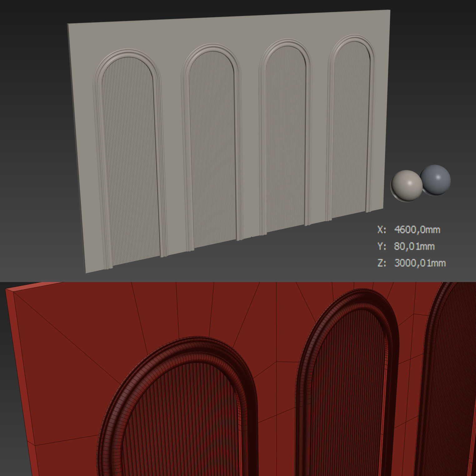Select the X: 4600,0mm dimension text
Viewport: 476px width, 476px height.
(409, 230)
